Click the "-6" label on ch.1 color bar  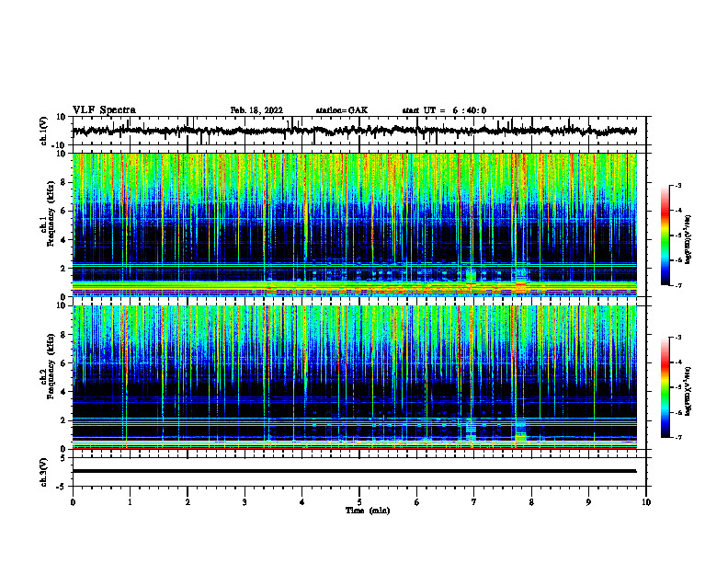pyautogui.click(x=677, y=260)
